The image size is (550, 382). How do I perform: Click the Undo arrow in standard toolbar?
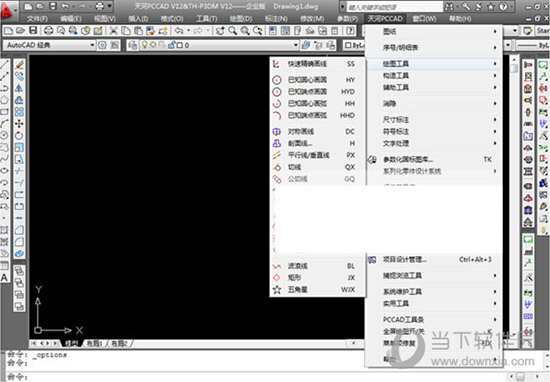[x=179, y=31]
